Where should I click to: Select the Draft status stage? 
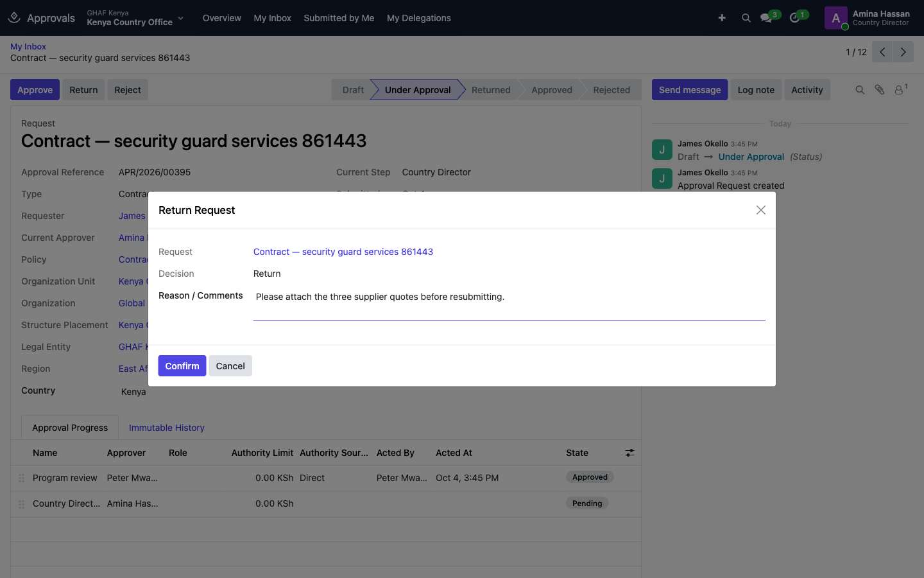pos(352,90)
